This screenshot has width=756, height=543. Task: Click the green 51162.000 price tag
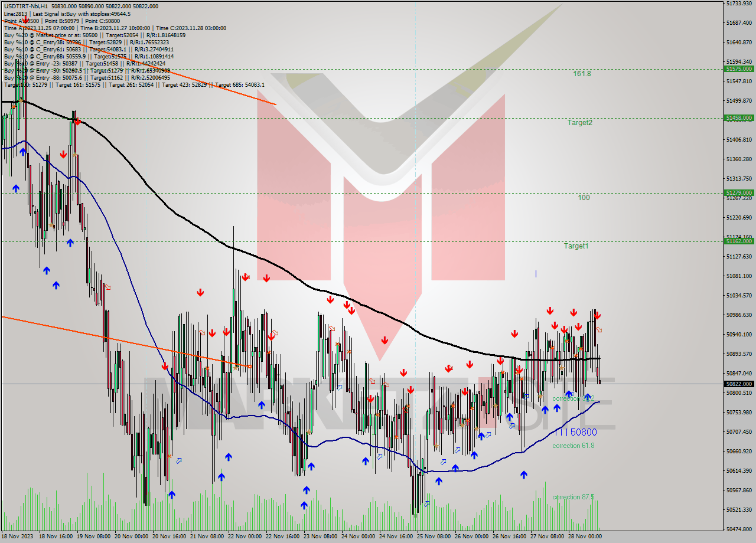[738, 241]
